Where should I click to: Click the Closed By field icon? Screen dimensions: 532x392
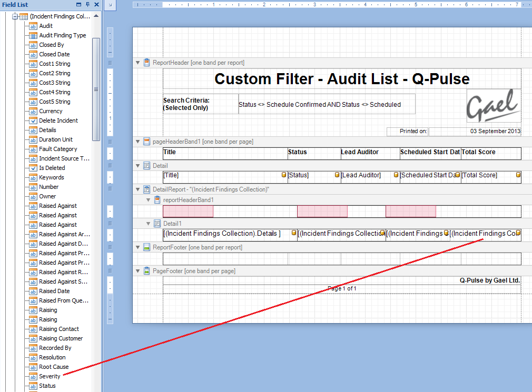(33, 45)
